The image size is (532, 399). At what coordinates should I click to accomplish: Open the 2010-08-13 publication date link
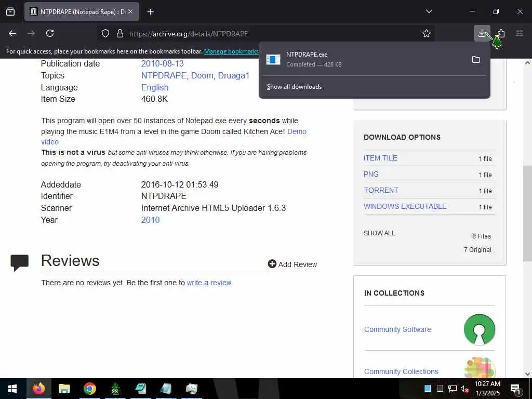162,63
